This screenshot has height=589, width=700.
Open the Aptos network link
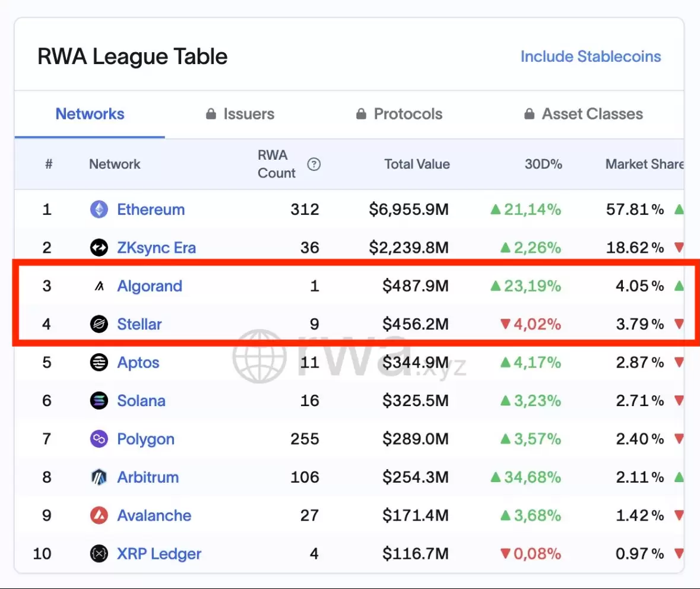(138, 362)
